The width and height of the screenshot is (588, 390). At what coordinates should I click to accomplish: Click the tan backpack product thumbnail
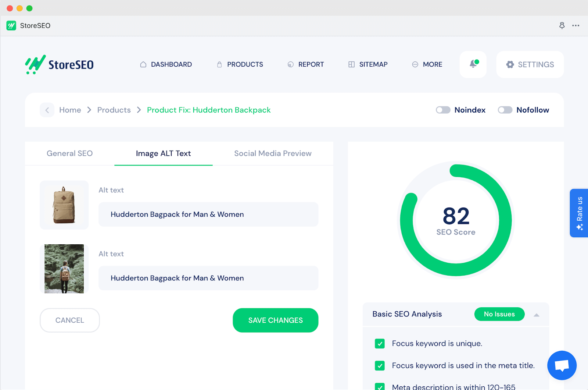click(x=64, y=205)
